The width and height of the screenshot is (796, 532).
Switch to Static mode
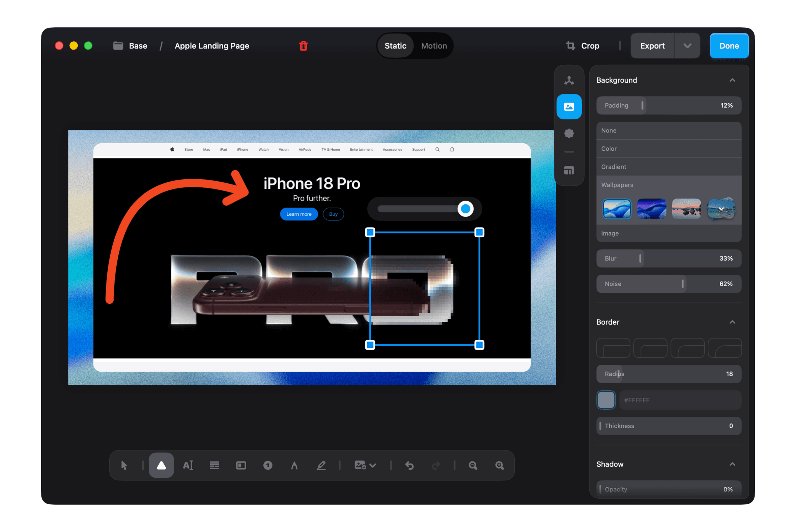pyautogui.click(x=395, y=46)
